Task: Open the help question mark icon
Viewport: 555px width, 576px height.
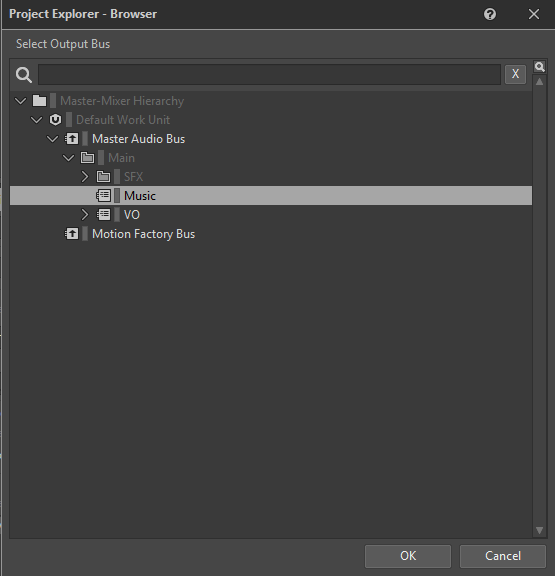Action: pyautogui.click(x=490, y=14)
